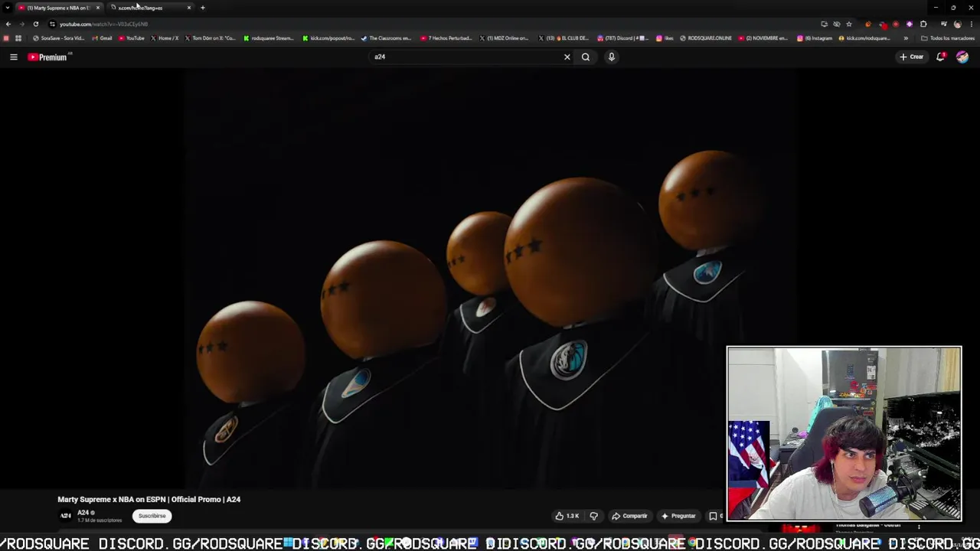The image size is (980, 551).
Task: Open the YouTube account avatar menu
Action: click(962, 57)
